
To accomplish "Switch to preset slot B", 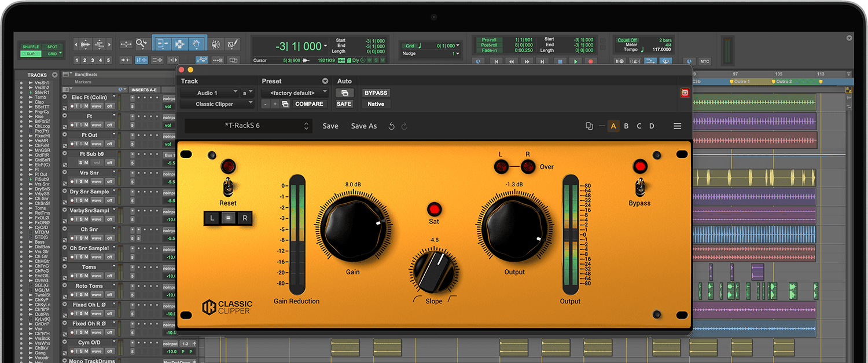I will coord(626,126).
